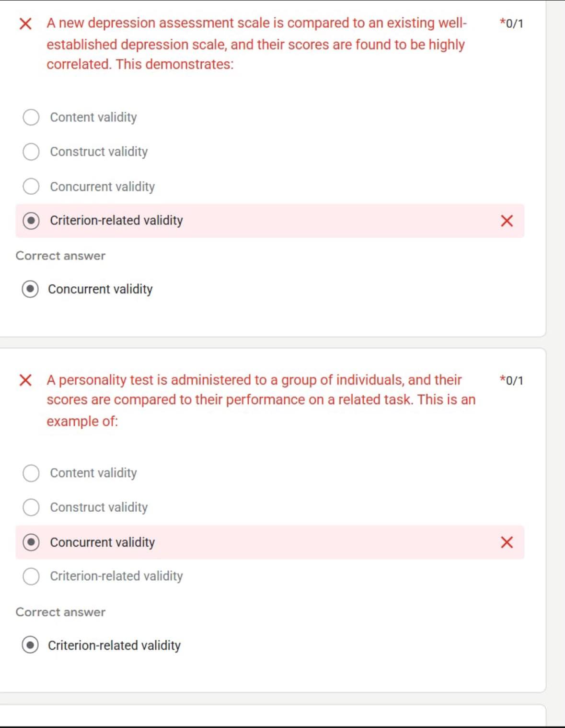Click selected Criterion-related validity radio in first question
This screenshot has height=728, width=565.
(x=31, y=221)
